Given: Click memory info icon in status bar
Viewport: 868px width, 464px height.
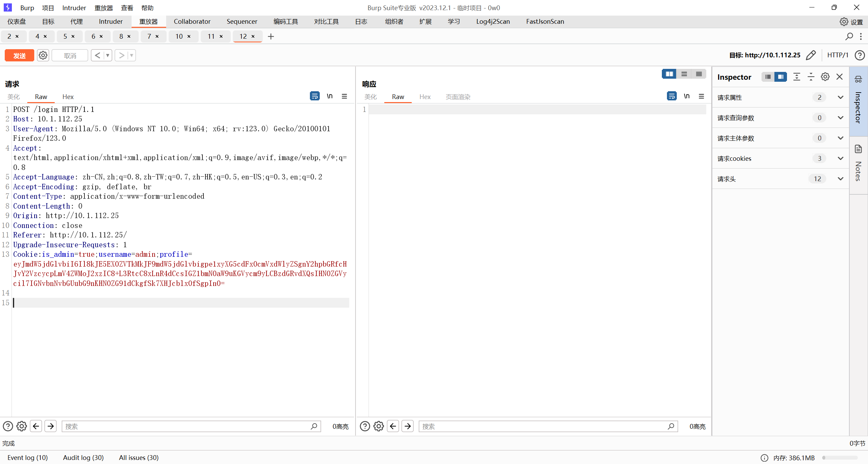Looking at the screenshot, I should click(765, 458).
